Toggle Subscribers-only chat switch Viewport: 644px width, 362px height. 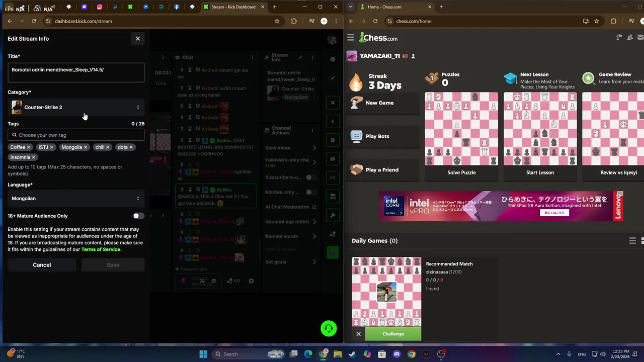[x=311, y=177]
